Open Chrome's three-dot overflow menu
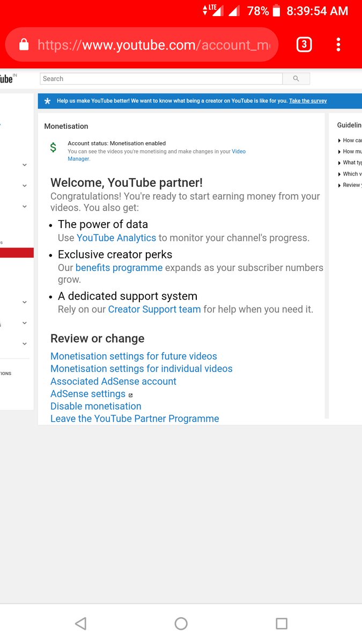Screen dimensions: 362x644 338,45
